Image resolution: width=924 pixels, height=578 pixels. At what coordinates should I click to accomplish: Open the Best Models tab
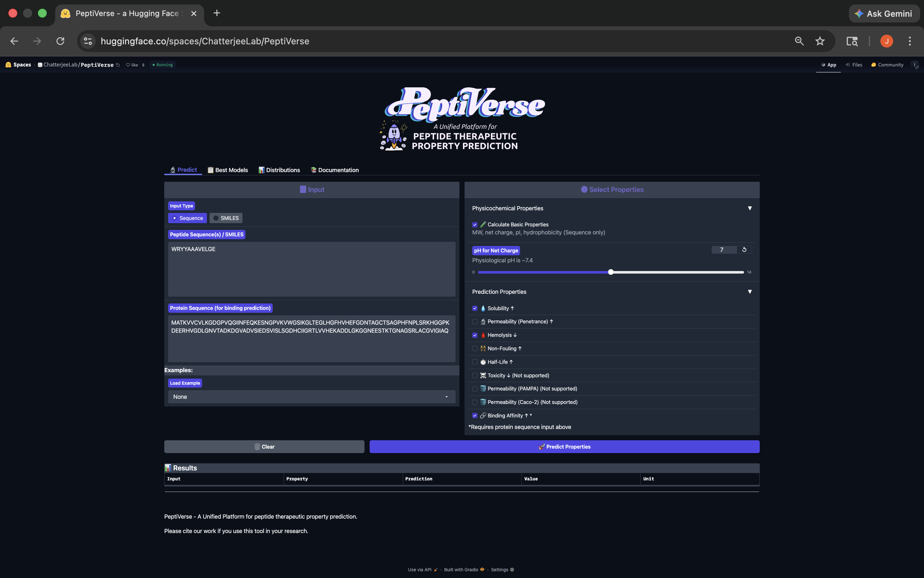[x=227, y=170]
